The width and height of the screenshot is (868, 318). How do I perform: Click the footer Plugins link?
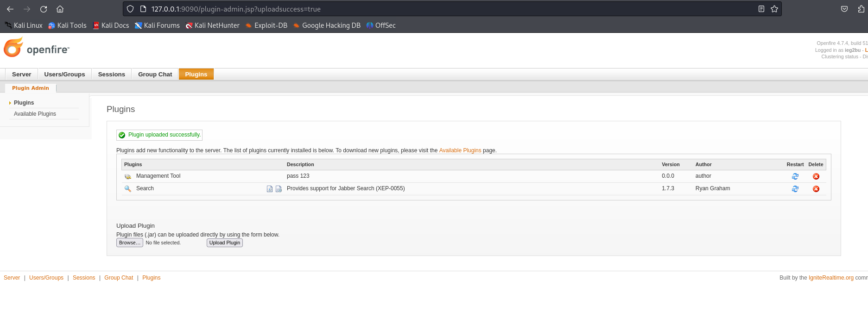[152, 278]
